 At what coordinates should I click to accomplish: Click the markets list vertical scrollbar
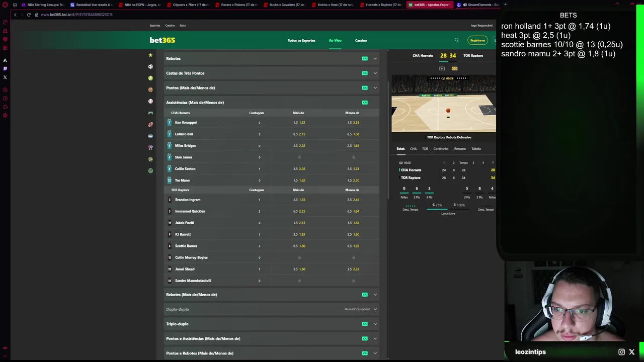[x=388, y=141]
